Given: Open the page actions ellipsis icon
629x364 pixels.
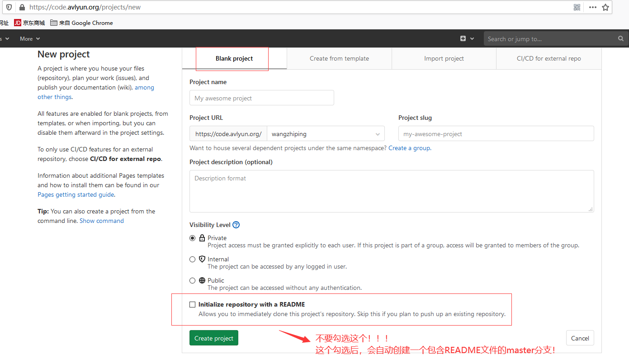Looking at the screenshot, I should 592,7.
